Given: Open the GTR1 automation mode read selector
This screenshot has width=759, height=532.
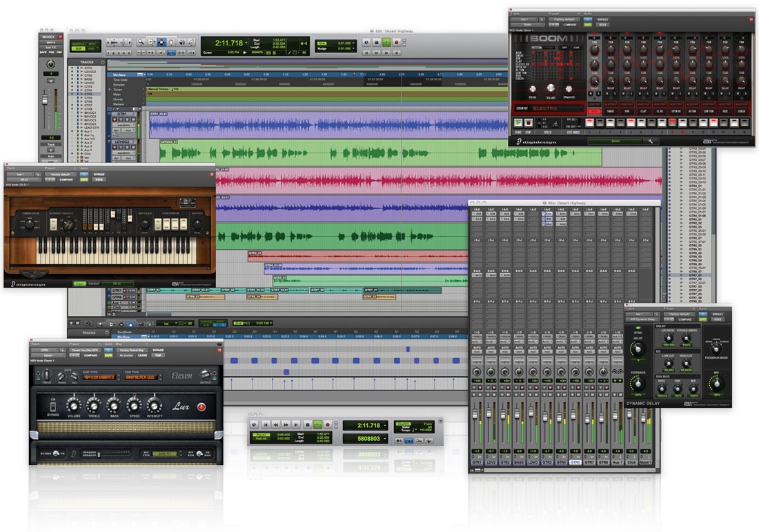Looking at the screenshot, I should (x=129, y=130).
